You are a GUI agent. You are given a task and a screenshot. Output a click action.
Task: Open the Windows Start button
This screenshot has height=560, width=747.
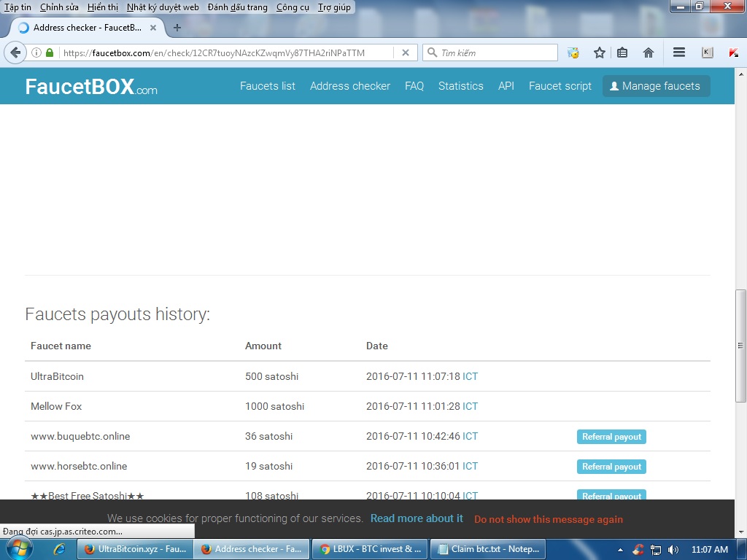pos(18,549)
